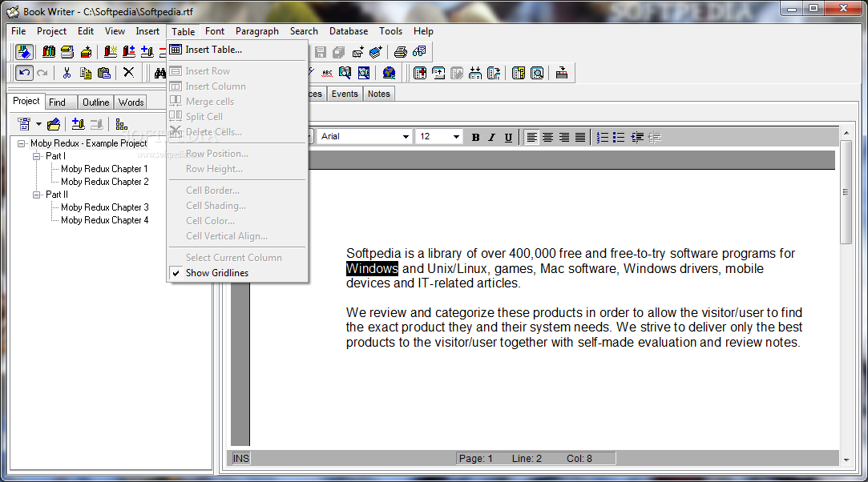This screenshot has width=868, height=482.
Task: Select Moby Redux Chapter 1 in tree
Action: pos(105,169)
